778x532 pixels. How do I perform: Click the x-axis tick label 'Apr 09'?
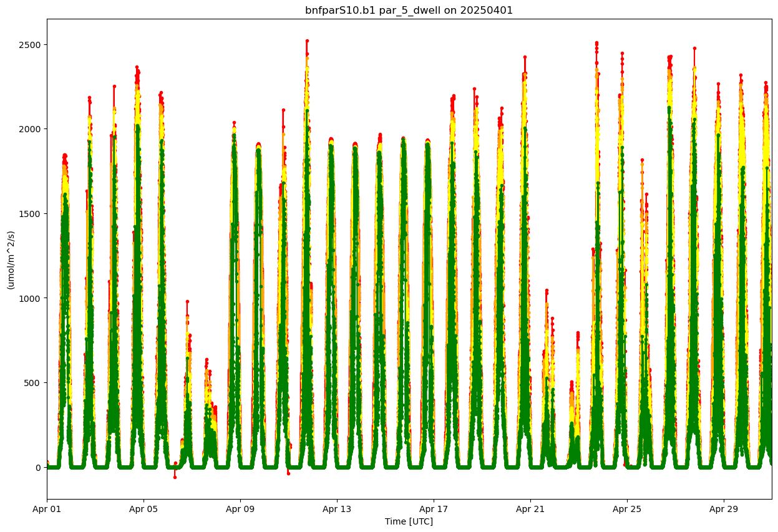click(241, 508)
